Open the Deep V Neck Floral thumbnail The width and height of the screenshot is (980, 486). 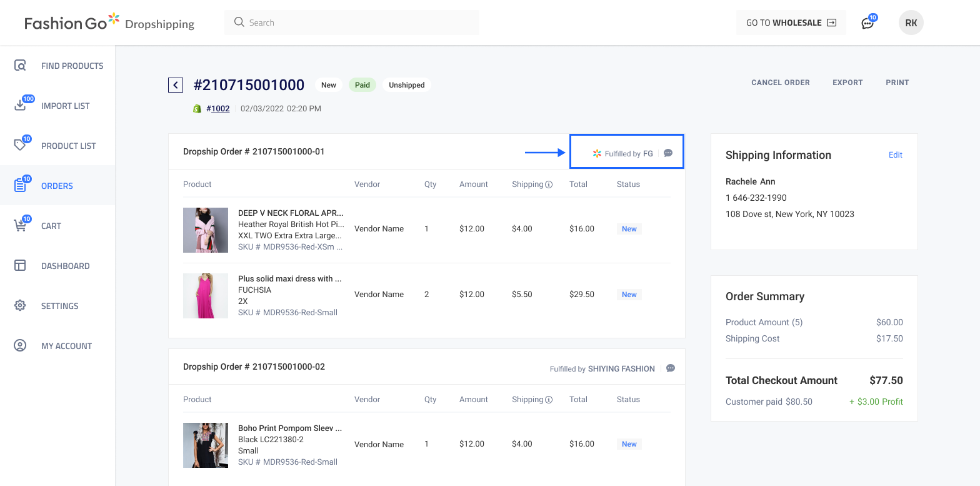[x=206, y=230]
